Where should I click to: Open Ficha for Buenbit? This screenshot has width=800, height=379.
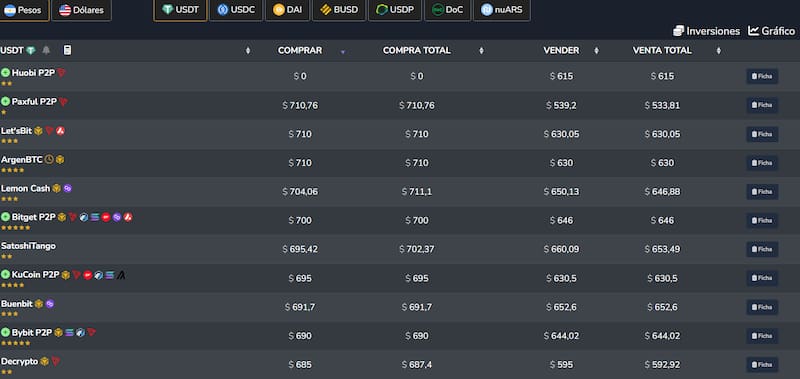point(762,307)
